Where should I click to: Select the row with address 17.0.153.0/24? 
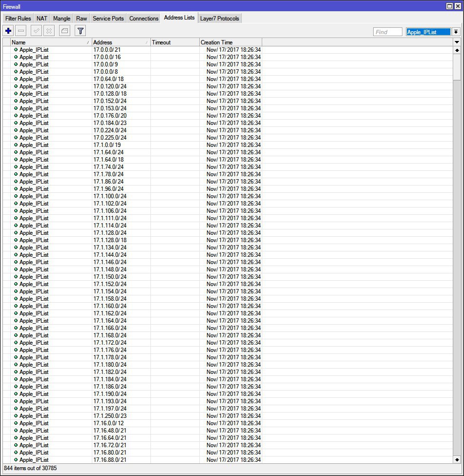click(x=228, y=108)
